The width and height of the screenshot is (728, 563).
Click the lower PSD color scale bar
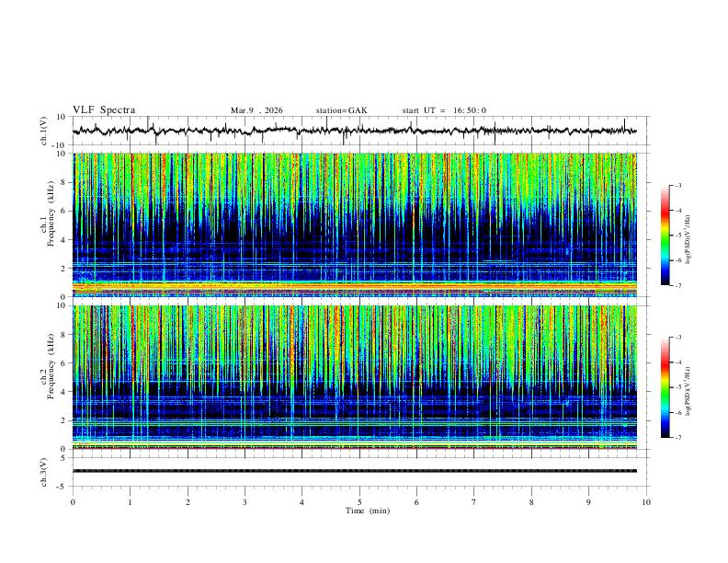665,387
